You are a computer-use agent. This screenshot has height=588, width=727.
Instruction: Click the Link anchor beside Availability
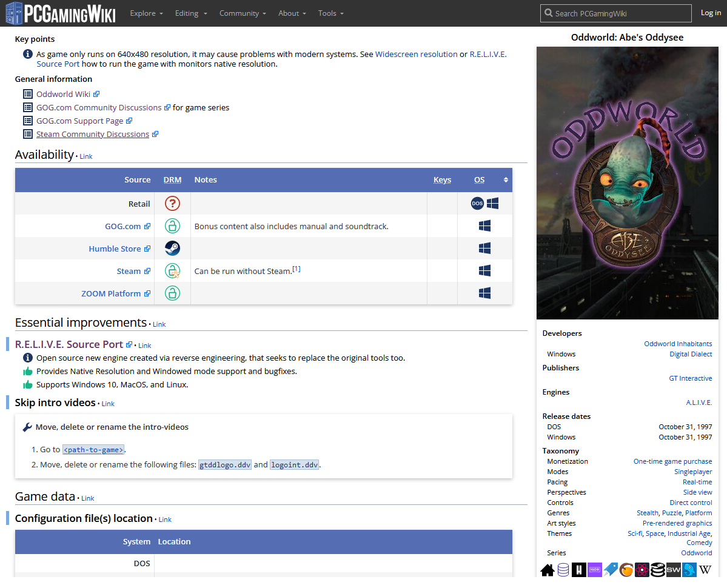click(x=85, y=156)
